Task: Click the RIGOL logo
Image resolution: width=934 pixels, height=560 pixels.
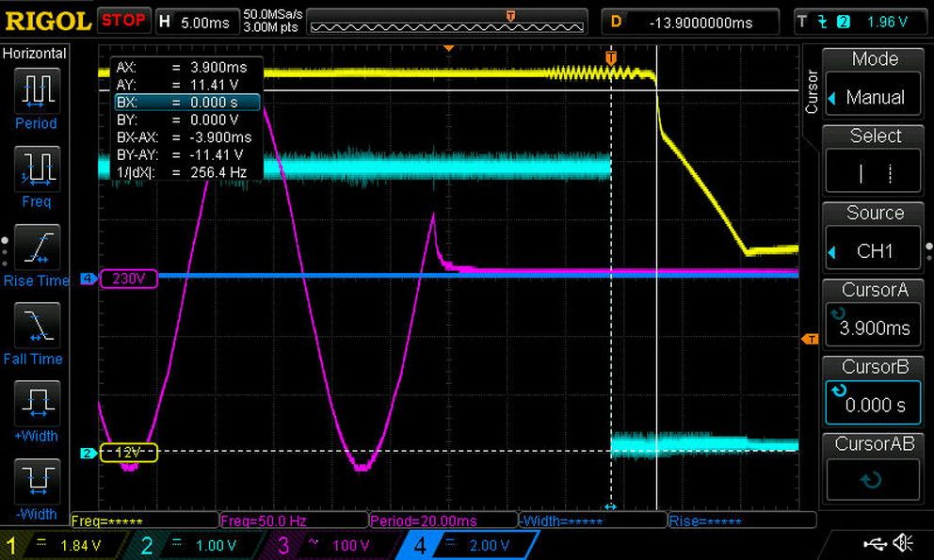Action: pos(48,22)
